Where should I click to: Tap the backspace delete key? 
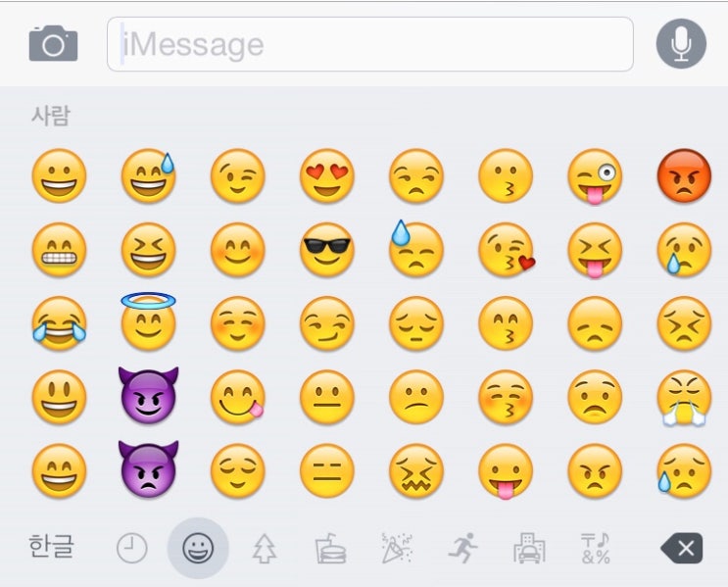pos(682,549)
